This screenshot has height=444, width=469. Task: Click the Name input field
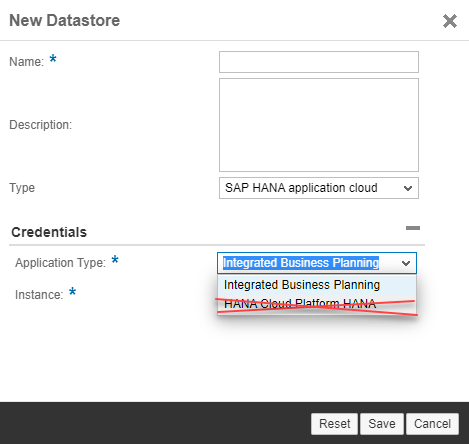pyautogui.click(x=319, y=62)
